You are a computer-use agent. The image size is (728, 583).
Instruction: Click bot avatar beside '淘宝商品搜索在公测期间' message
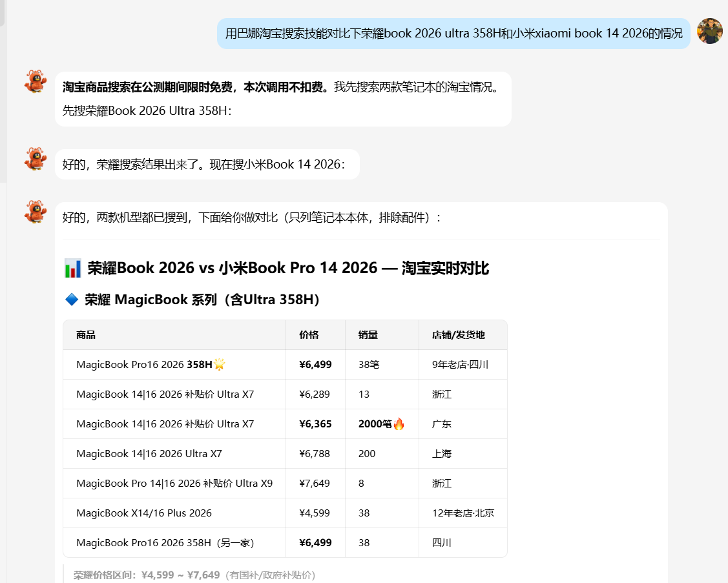point(36,82)
